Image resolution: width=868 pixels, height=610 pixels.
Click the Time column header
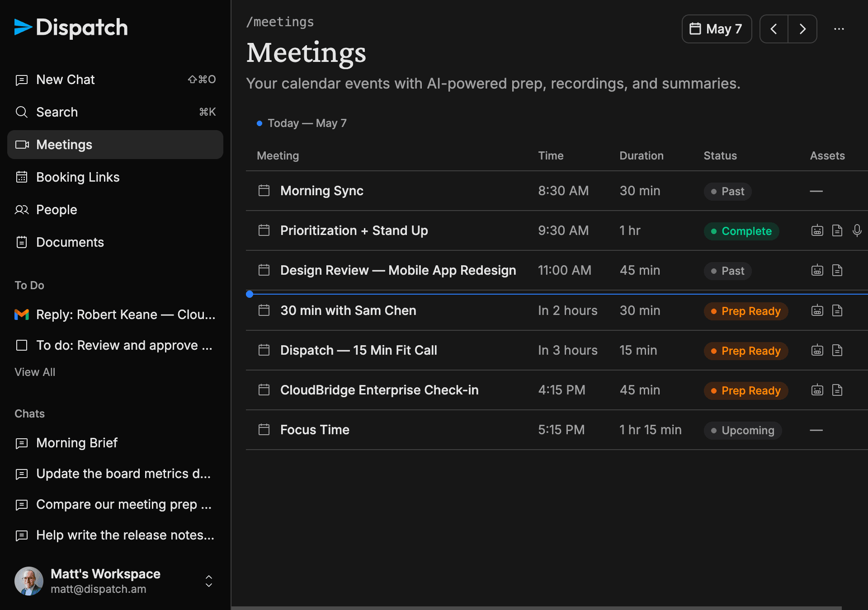(551, 155)
